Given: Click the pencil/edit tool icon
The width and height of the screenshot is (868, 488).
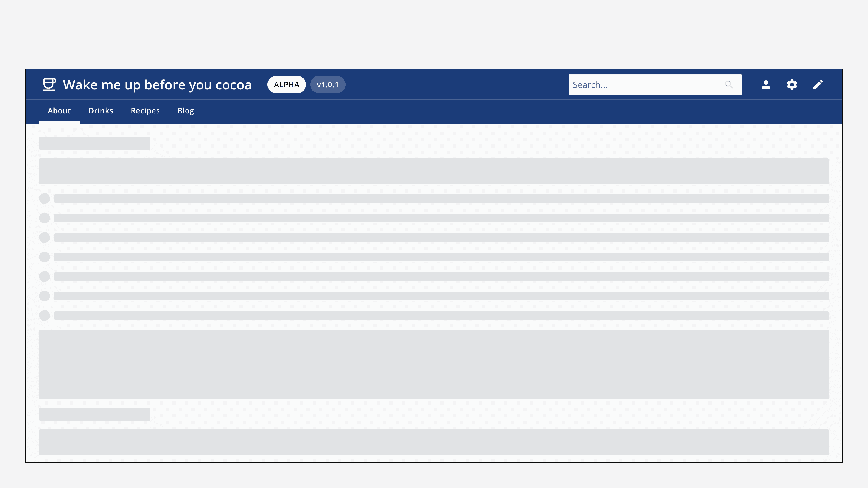Looking at the screenshot, I should pyautogui.click(x=818, y=85).
